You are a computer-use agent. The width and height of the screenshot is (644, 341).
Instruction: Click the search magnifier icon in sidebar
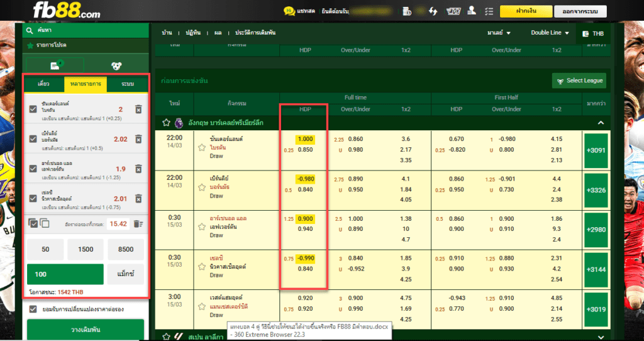(x=29, y=30)
